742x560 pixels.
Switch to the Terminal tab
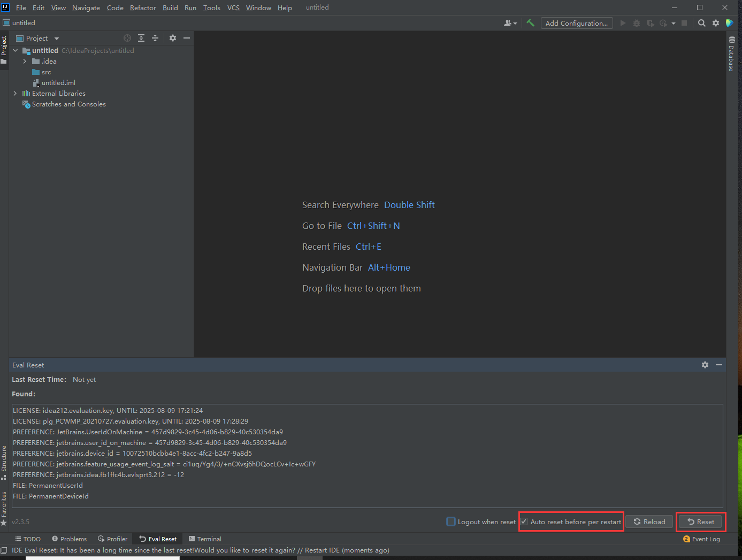(205, 539)
